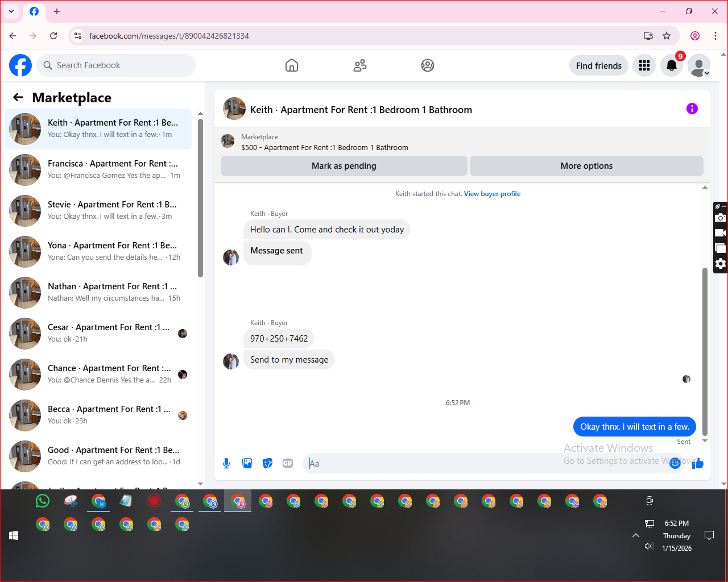
Task: Click the Hello can I come message bubble
Action: coord(327,229)
